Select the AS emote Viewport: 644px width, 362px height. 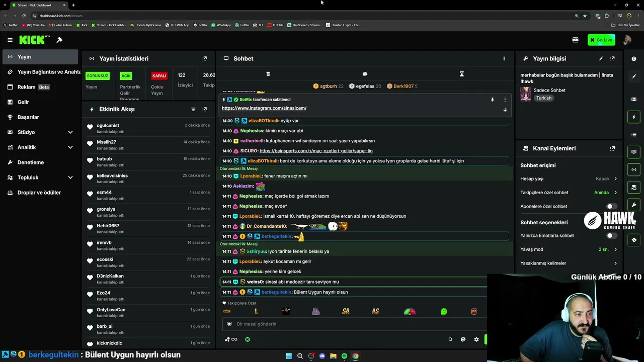[x=375, y=311]
